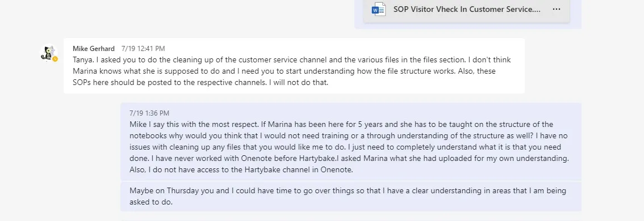Select the reply starting "Mike I say this"

(351, 142)
